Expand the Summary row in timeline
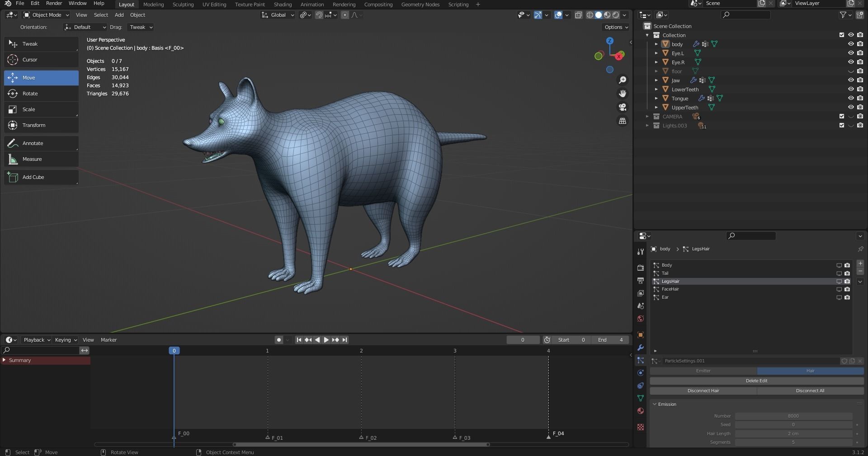The height and width of the screenshot is (456, 868). tap(4, 360)
